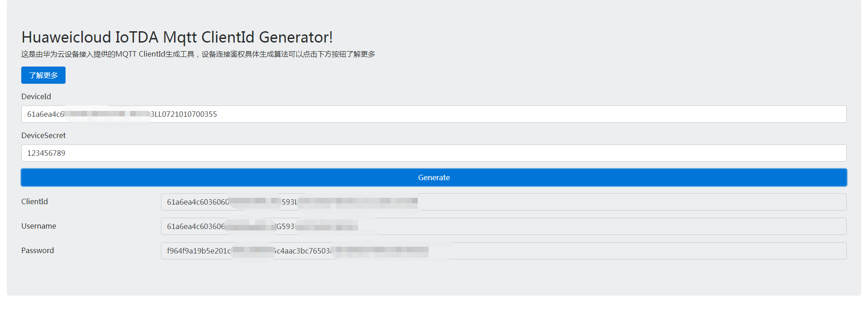Click MQTT in the Chinese description line
This screenshot has height=316, width=868.
(126, 54)
